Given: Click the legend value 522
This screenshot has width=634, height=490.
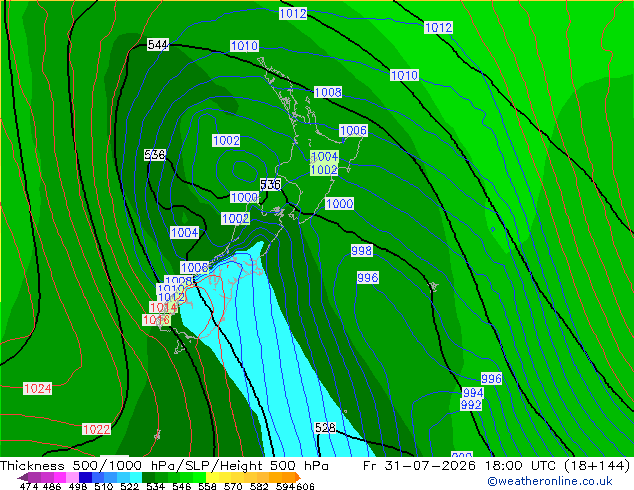Looking at the screenshot, I should pyautogui.click(x=129, y=486).
